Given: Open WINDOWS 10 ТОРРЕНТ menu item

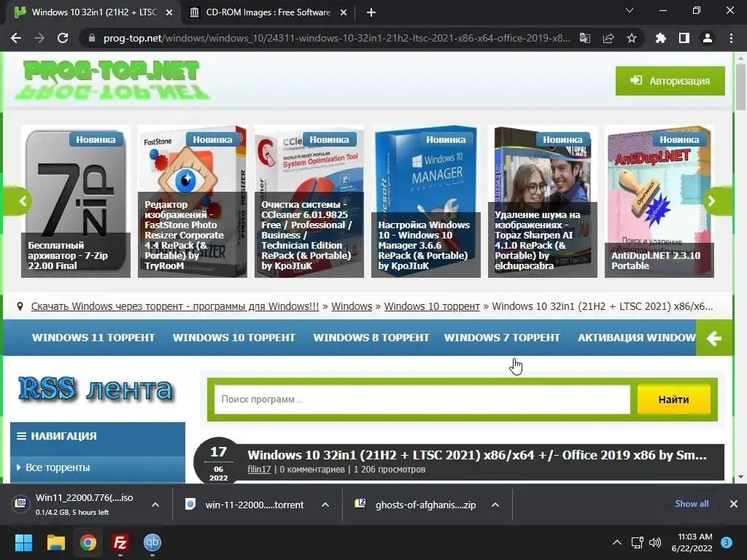Looking at the screenshot, I should pyautogui.click(x=234, y=338).
